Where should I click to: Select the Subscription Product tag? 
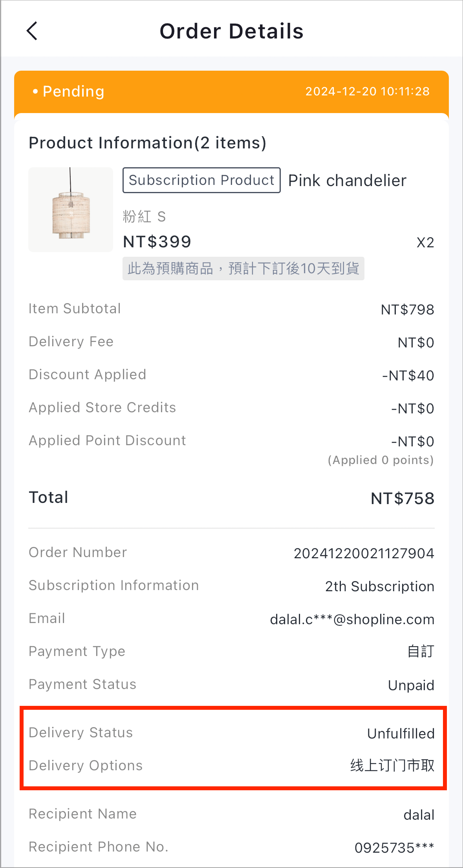point(201,180)
